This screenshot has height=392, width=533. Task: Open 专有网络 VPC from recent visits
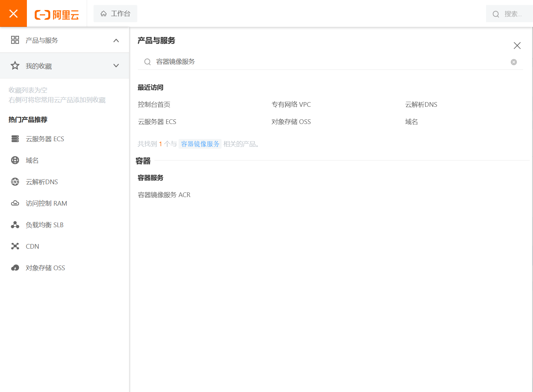coord(291,105)
